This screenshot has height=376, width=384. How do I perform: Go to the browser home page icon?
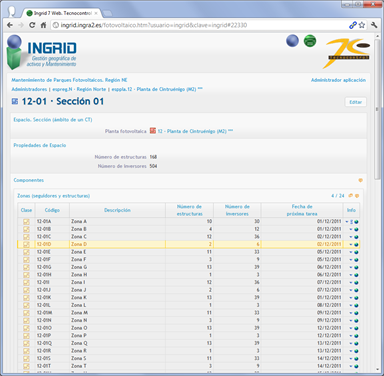tap(43, 25)
